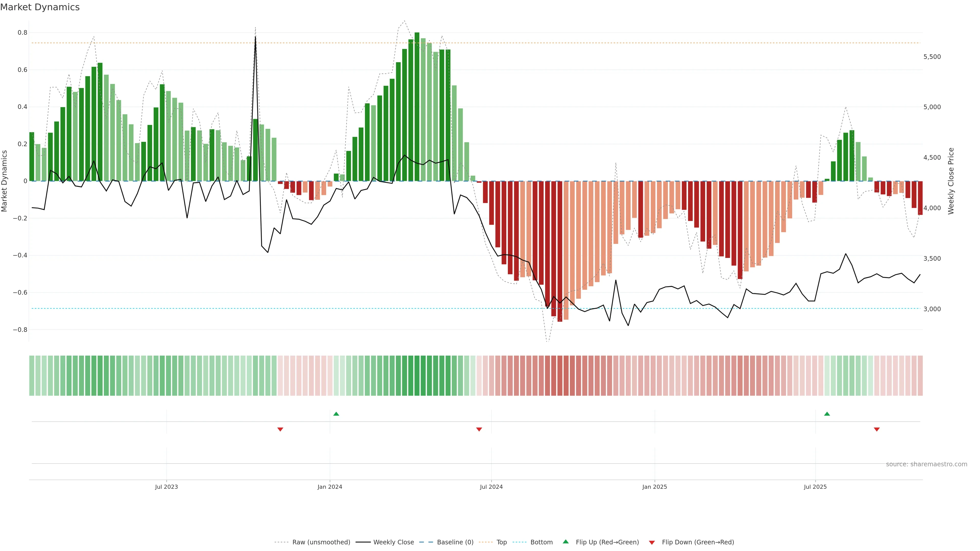Click the Market Dynamics chart title
The height and width of the screenshot is (551, 980).
click(x=40, y=7)
